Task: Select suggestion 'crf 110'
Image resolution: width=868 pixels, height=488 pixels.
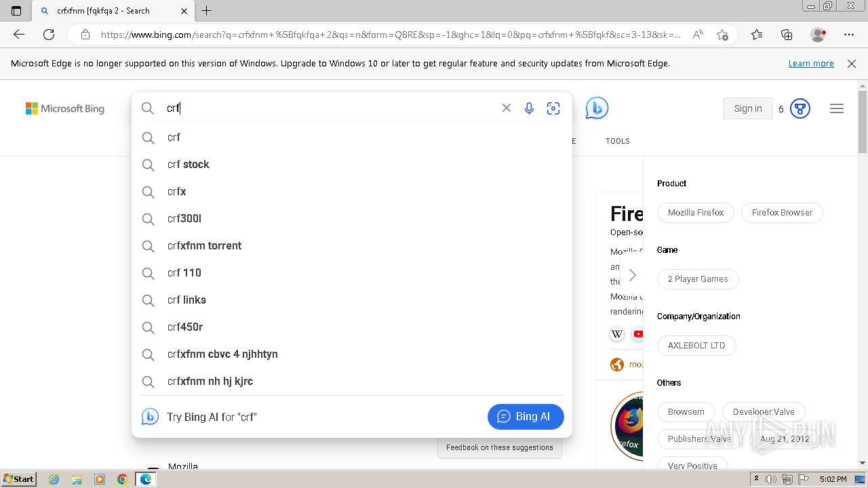Action: pyautogui.click(x=352, y=272)
